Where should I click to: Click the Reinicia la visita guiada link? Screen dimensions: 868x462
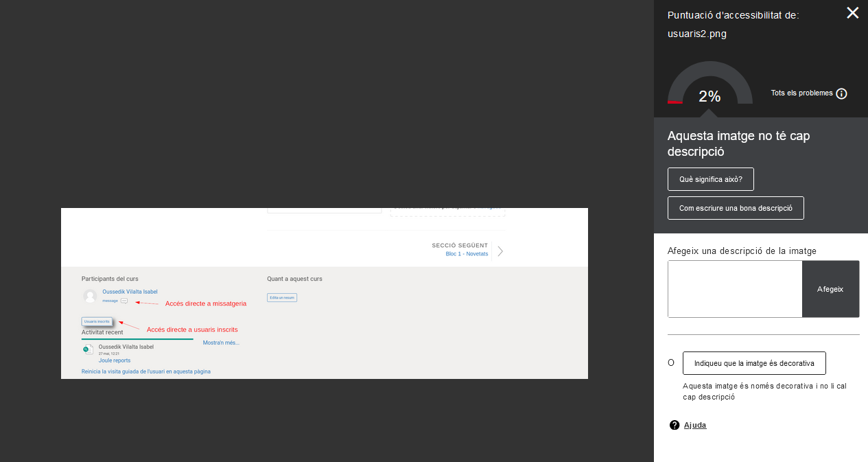click(x=146, y=371)
